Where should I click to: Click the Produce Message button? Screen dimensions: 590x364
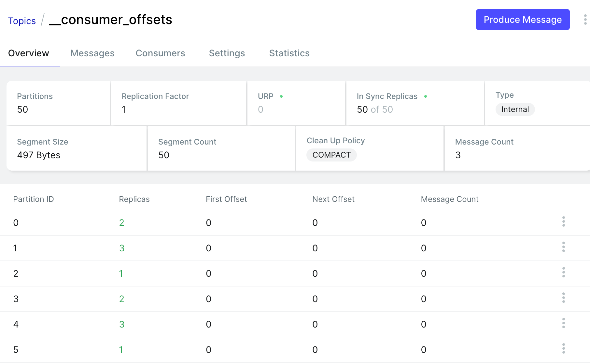(523, 20)
